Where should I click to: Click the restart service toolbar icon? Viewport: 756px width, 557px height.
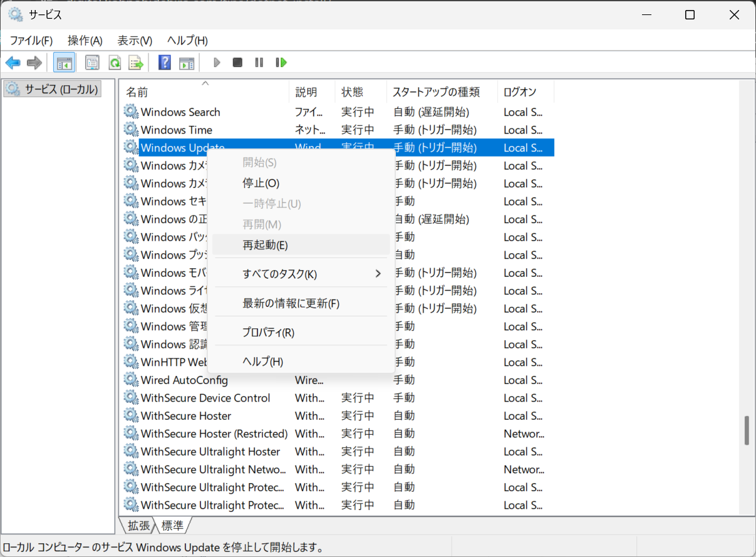(281, 63)
